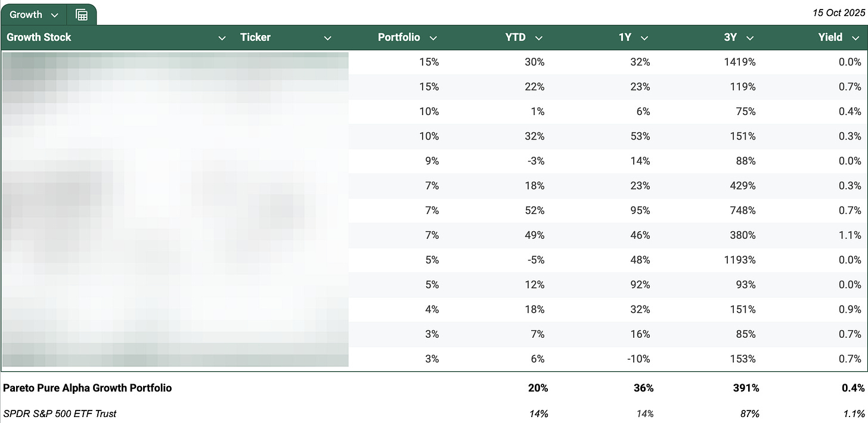Open the calculator spreadsheet view icon
The height and width of the screenshot is (423, 868).
(82, 14)
